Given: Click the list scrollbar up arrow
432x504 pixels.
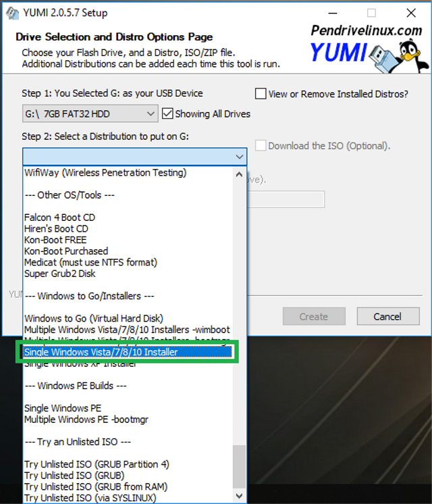Looking at the screenshot, I should tap(239, 174).
